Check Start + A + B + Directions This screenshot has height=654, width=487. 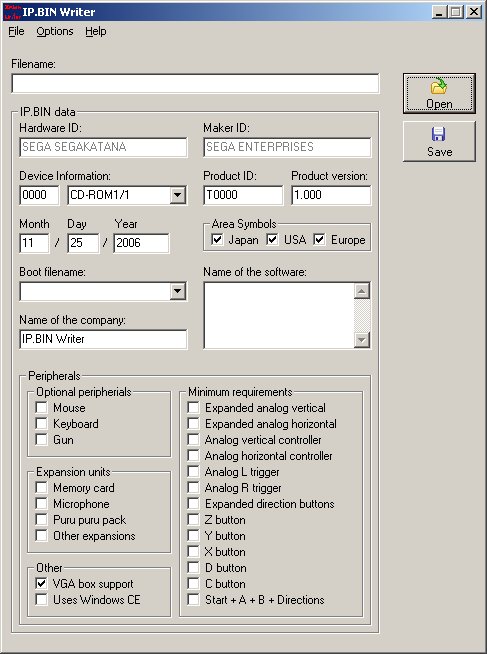point(193,599)
